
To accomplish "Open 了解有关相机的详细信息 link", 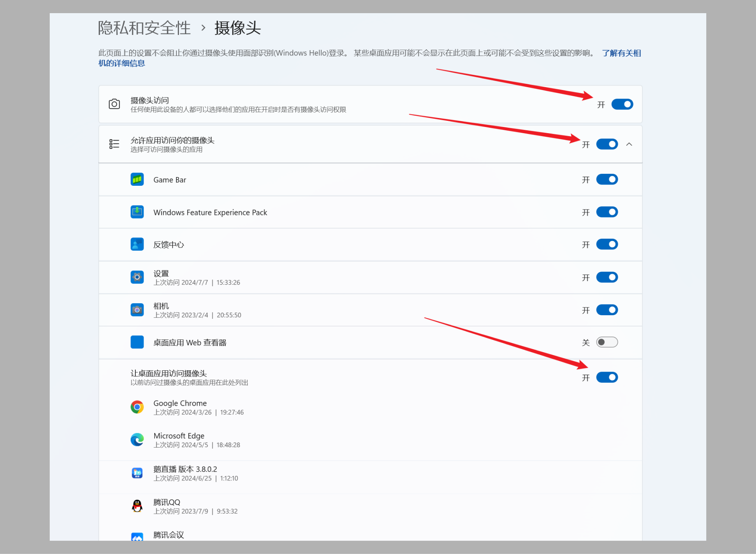I will point(370,58).
